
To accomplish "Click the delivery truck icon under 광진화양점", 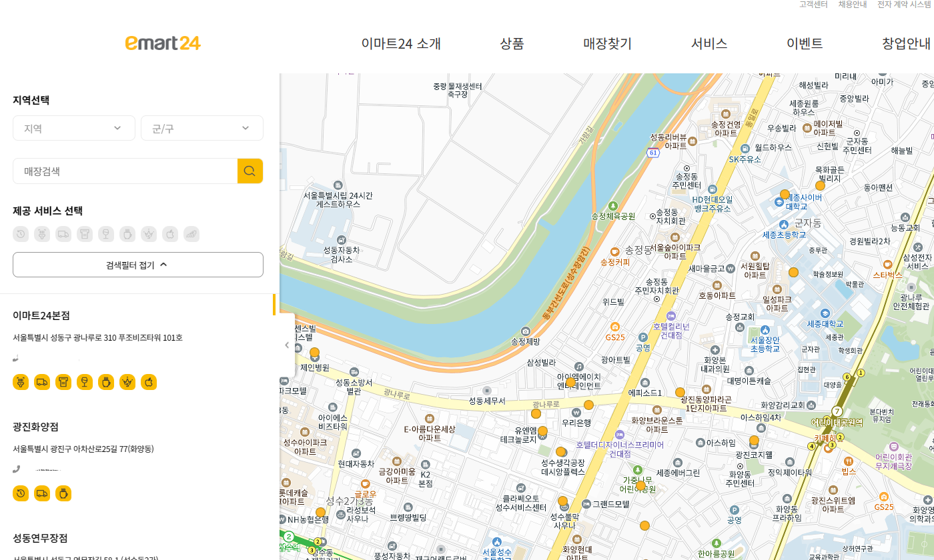I will click(x=42, y=493).
